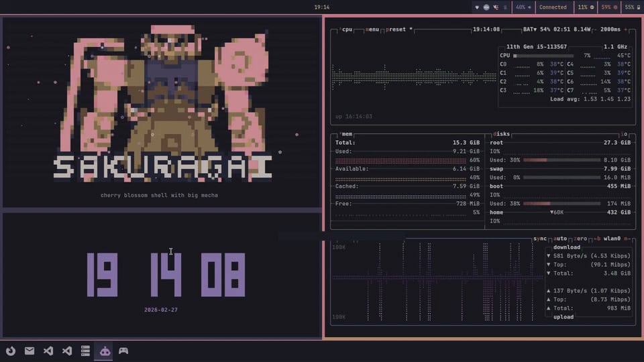Toggle auto scaling in btop net panel
644x362 pixels.
point(561,239)
